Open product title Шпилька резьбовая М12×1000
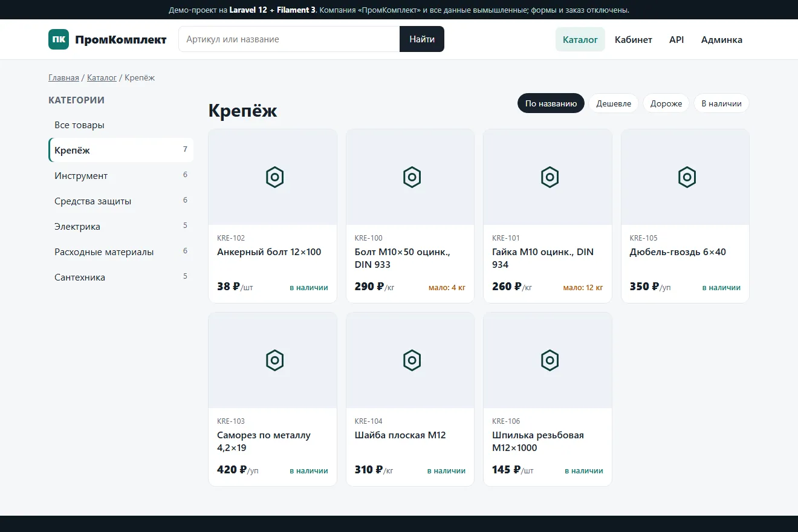 click(538, 441)
